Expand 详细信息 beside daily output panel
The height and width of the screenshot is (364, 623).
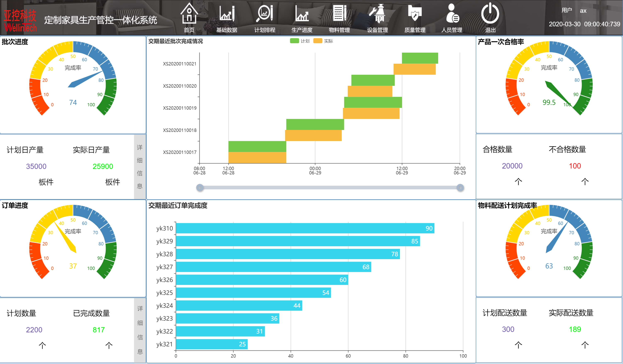(x=140, y=167)
